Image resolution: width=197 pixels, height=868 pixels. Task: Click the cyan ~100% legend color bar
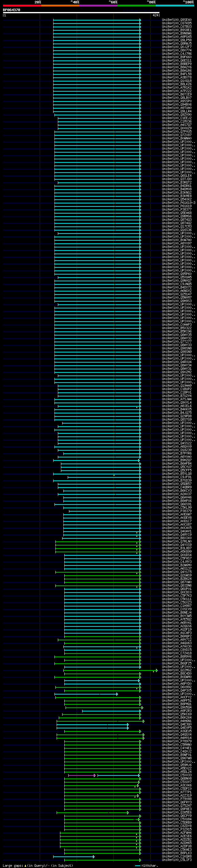click(175, 6)
